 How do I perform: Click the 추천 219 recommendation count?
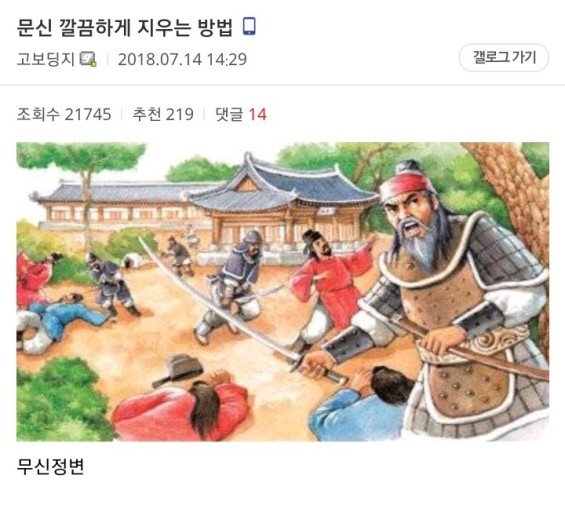tap(163, 114)
